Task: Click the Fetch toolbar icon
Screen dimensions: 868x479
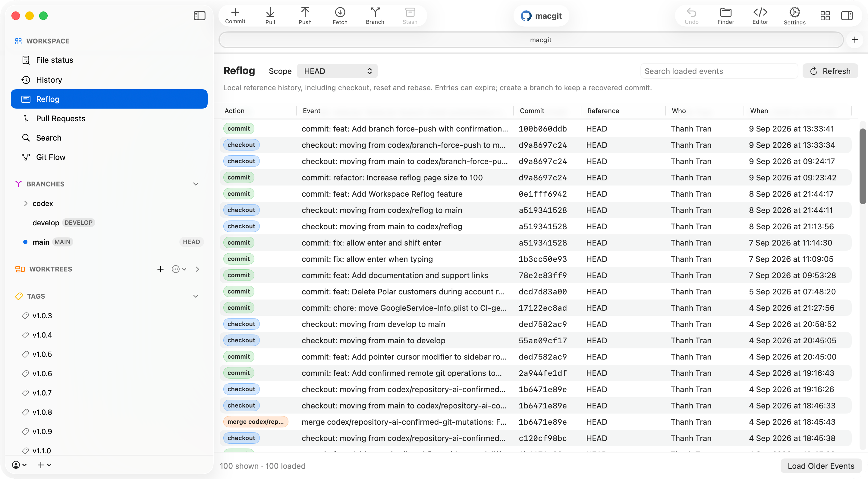Action: coord(340,16)
